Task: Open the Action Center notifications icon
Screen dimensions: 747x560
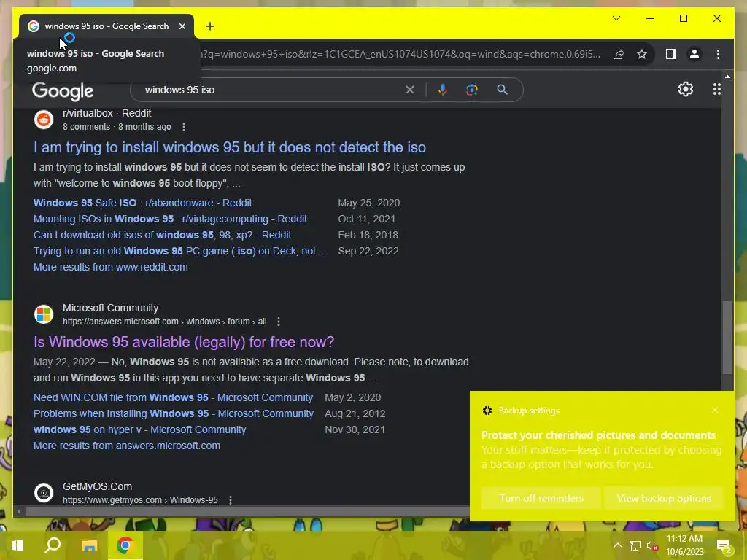Action: point(724,546)
